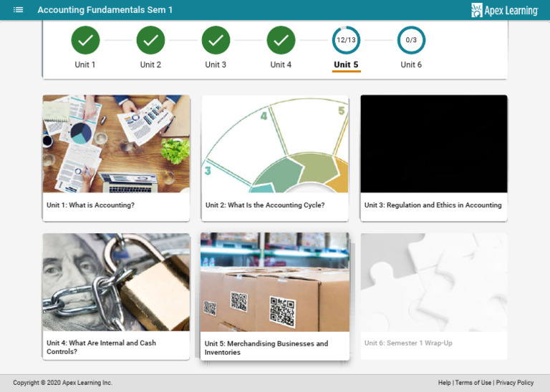Click the 0/3 progress ring for Unit 6
Viewport: 550px width, 392px height.
(x=411, y=40)
